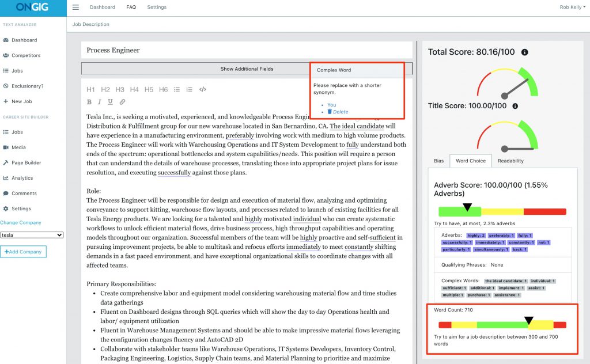590x364 pixels.
Task: Click the 'preferably: 1' adverb tag
Action: coord(501,236)
